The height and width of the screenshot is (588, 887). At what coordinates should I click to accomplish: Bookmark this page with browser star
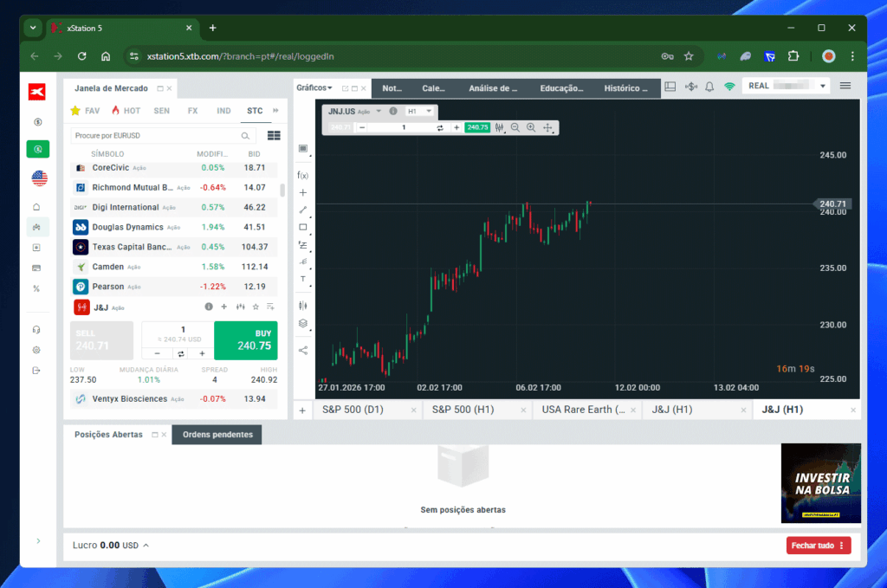689,56
